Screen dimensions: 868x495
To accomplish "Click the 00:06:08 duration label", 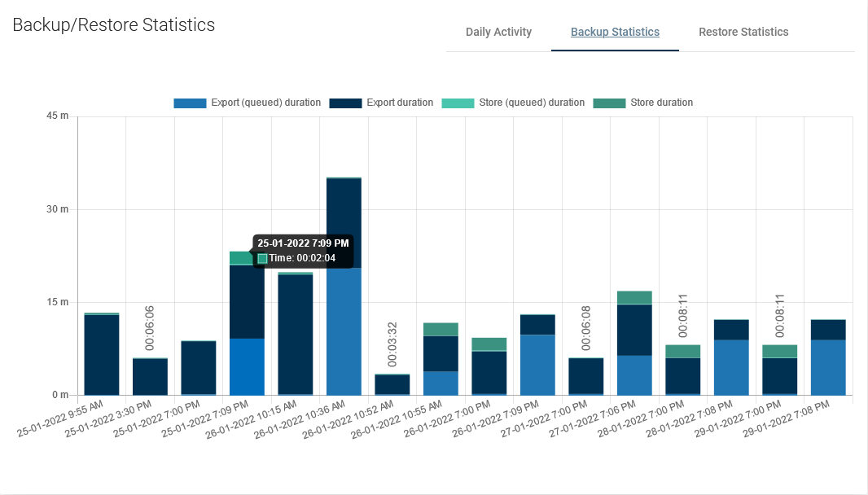I will click(x=586, y=328).
